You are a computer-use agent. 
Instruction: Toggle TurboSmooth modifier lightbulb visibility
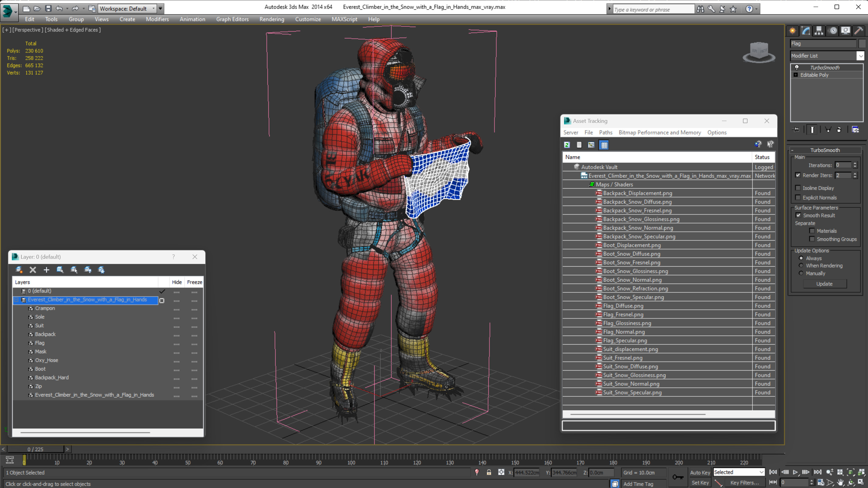(x=797, y=67)
